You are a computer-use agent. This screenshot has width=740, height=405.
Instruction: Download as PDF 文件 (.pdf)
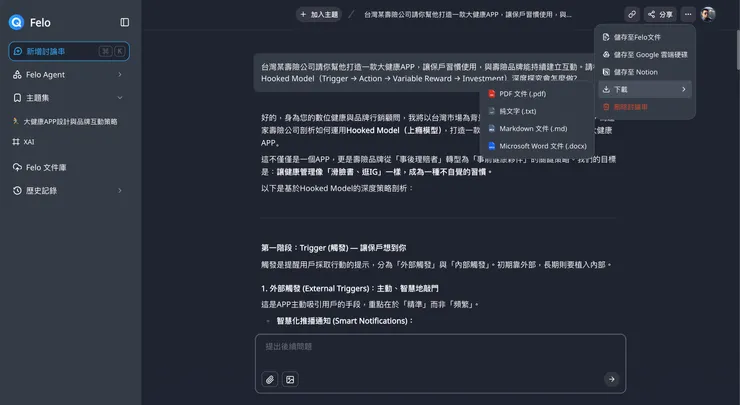point(537,93)
